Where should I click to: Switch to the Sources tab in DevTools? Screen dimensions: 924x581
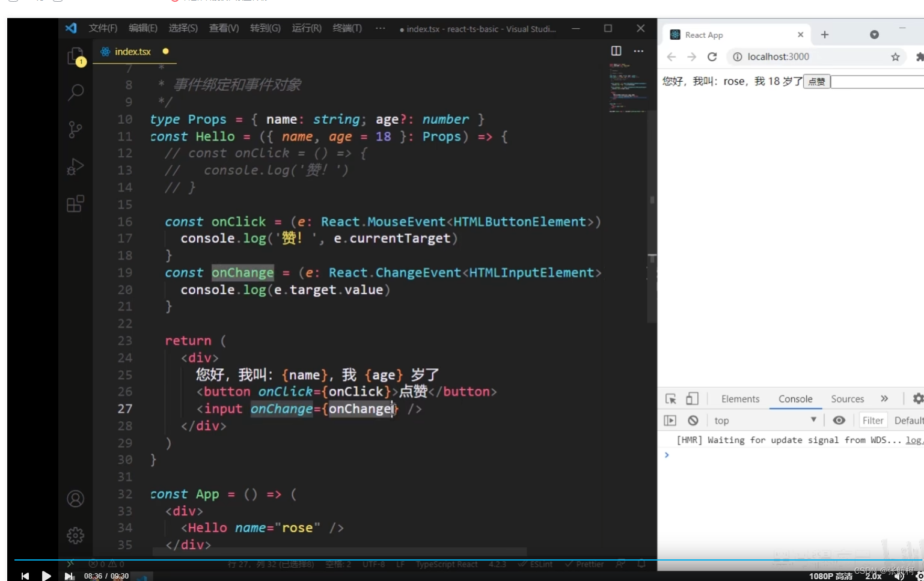848,399
